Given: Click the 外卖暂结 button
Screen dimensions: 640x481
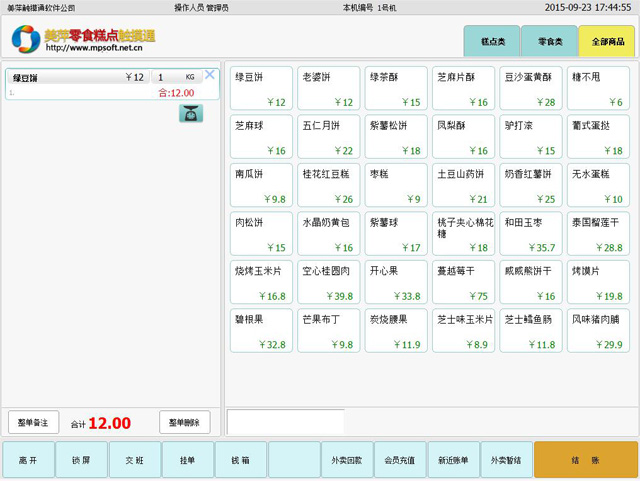Looking at the screenshot, I should click(506, 460).
